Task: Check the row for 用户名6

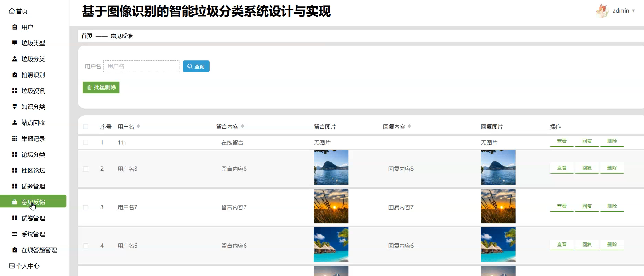Action: click(85, 246)
